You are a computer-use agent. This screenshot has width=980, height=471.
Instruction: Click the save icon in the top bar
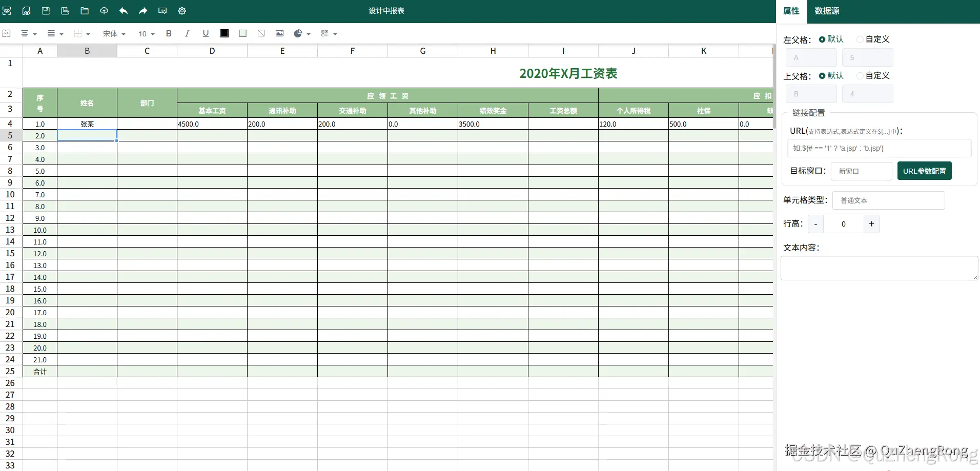(x=46, y=11)
